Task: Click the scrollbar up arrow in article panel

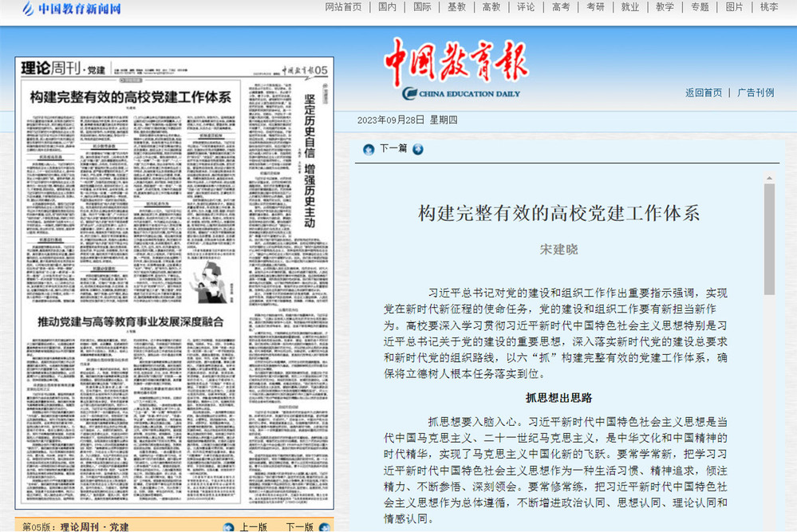Action: (769, 179)
